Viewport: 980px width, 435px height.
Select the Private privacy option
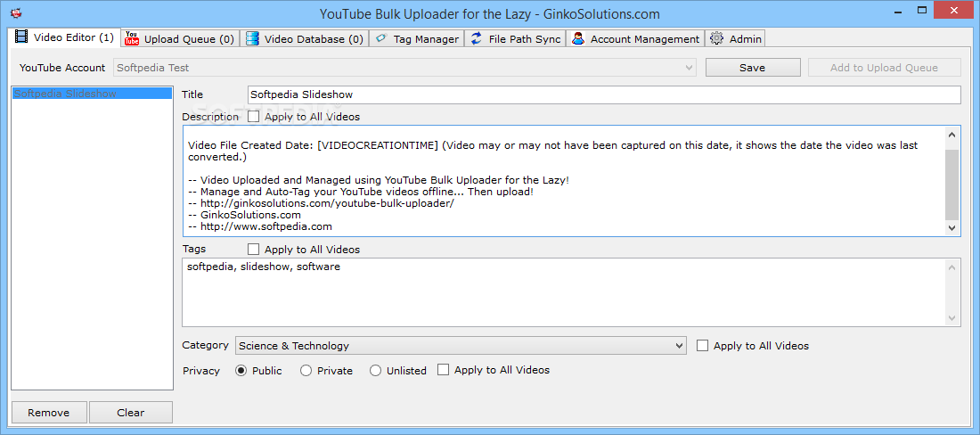pyautogui.click(x=306, y=370)
